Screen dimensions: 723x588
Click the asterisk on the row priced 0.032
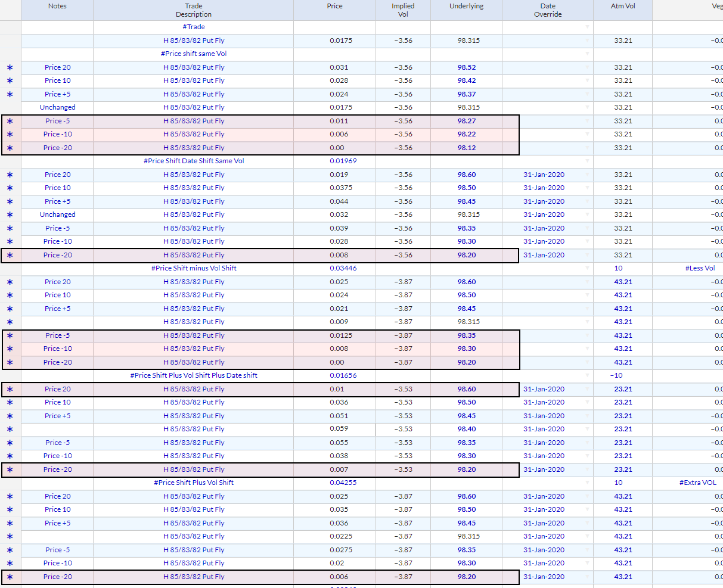click(x=10, y=215)
